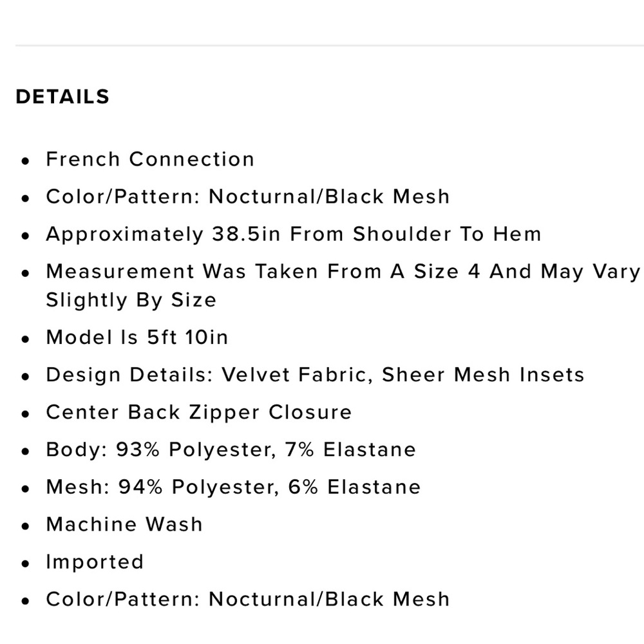Select the Measurement Was Taken From Size 4 text

click(x=343, y=271)
